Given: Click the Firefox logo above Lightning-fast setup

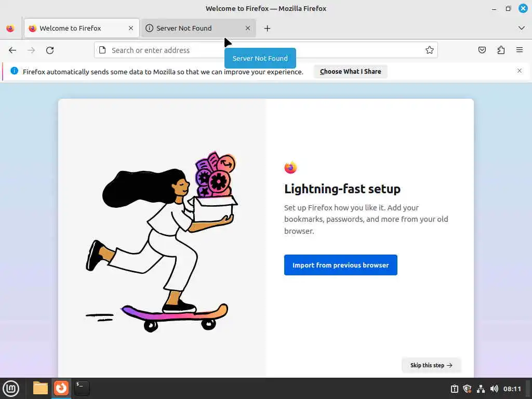Looking at the screenshot, I should click(290, 167).
